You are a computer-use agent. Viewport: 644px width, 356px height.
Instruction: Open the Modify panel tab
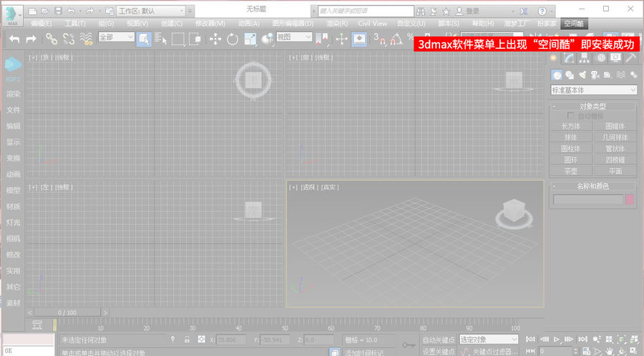[569, 58]
